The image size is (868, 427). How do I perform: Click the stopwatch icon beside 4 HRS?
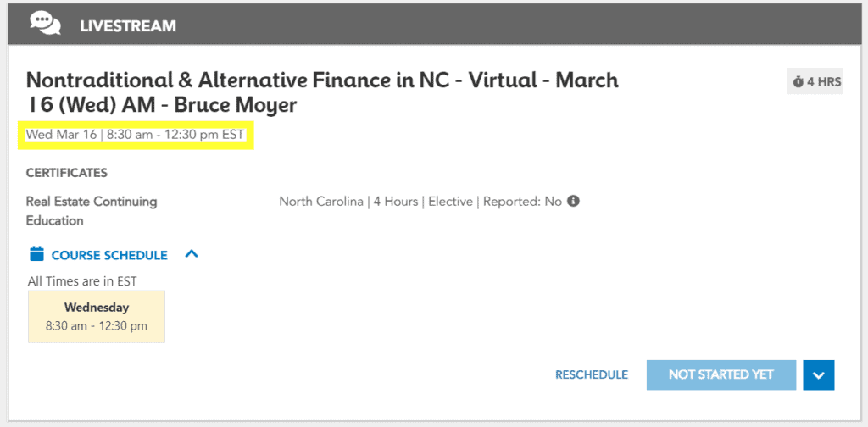click(x=798, y=82)
